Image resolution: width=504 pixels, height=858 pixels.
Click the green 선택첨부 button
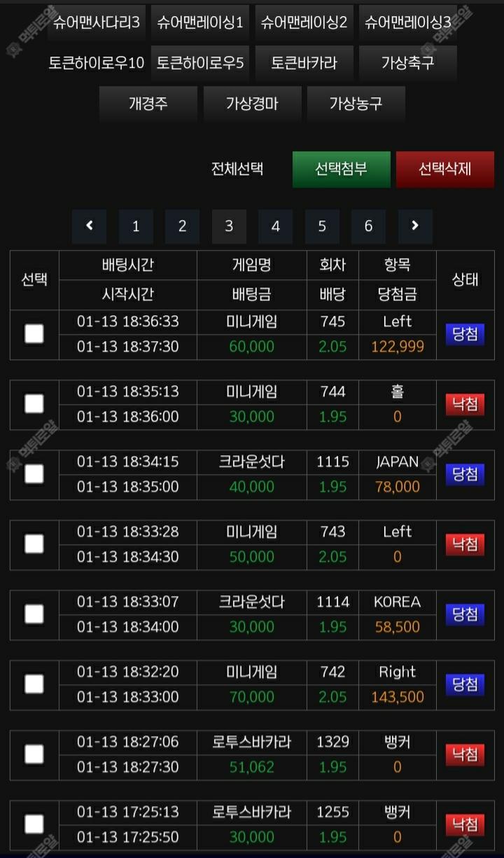pos(341,169)
